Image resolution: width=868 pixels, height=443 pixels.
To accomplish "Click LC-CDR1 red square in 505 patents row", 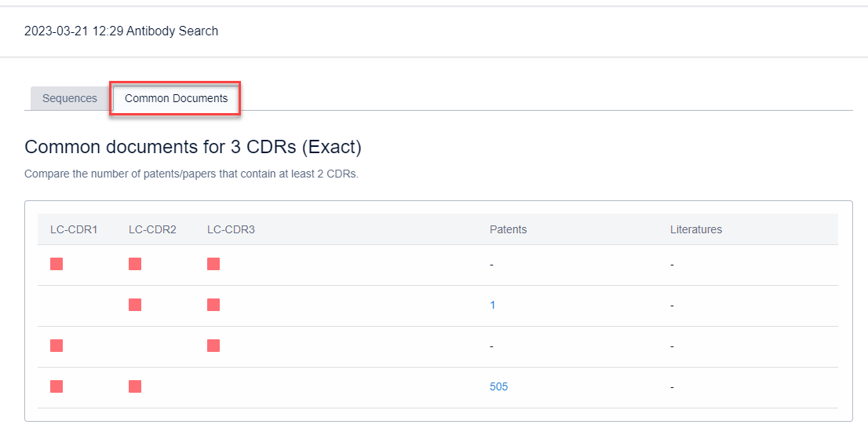I will pyautogui.click(x=57, y=386).
